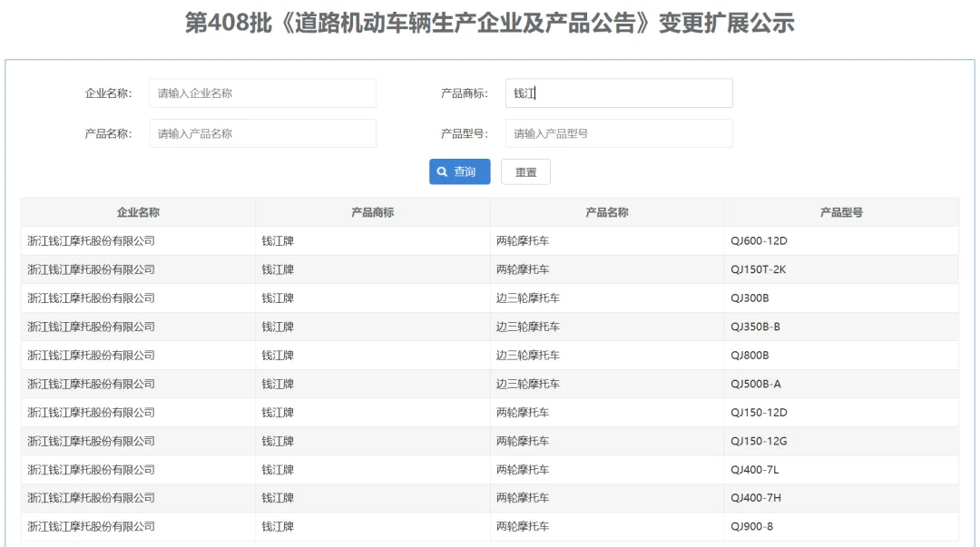Click 边三轮摩托车 in the QJ350B-B row
Image resolution: width=980 pixels, height=547 pixels.
pos(528,327)
